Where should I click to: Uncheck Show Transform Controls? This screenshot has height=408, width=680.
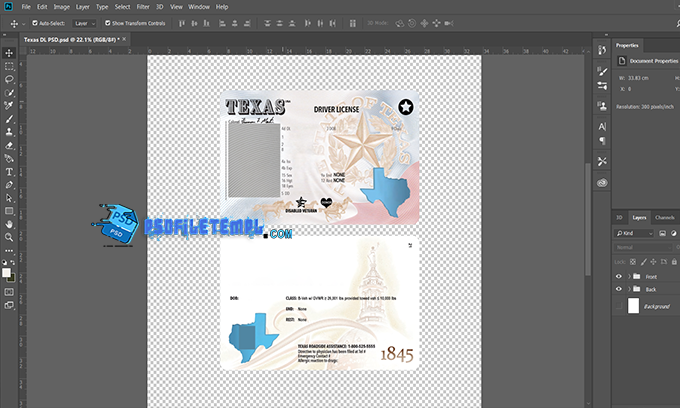108,23
